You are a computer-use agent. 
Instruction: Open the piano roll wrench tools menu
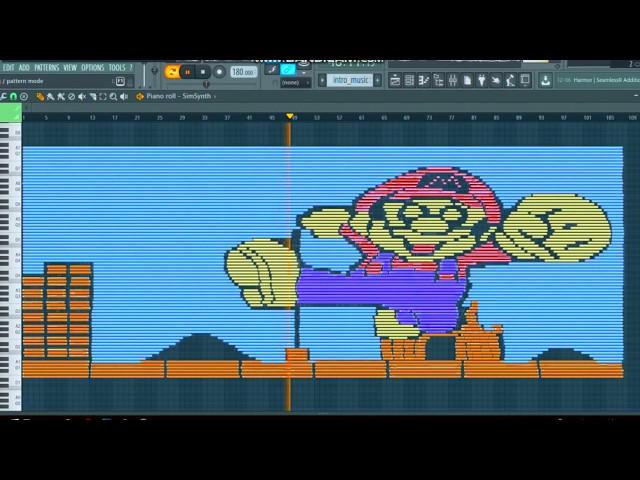click(3, 96)
